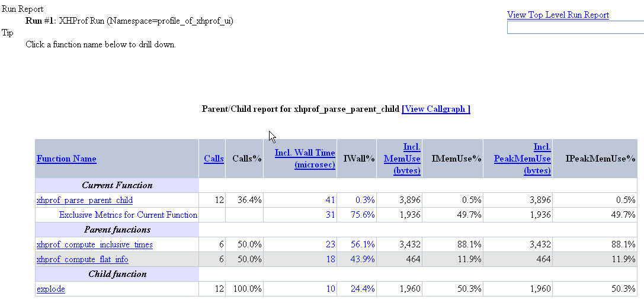
Task: Sort by Incl. Wall Time (microsec) header
Action: tap(305, 159)
